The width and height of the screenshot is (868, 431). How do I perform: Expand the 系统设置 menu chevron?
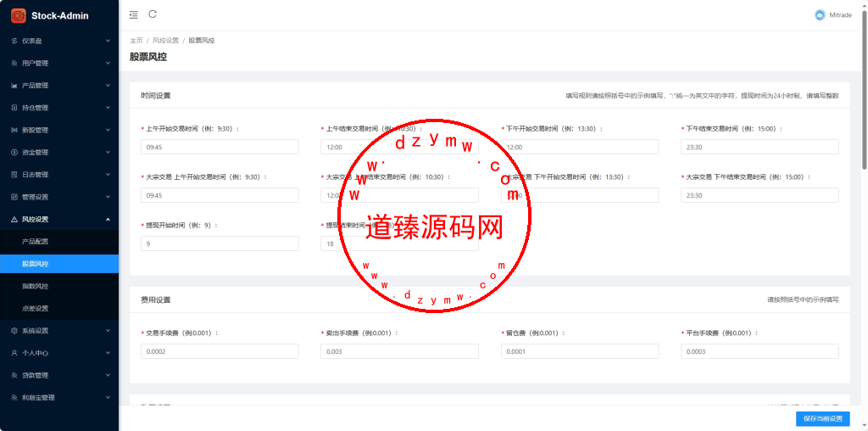click(108, 331)
